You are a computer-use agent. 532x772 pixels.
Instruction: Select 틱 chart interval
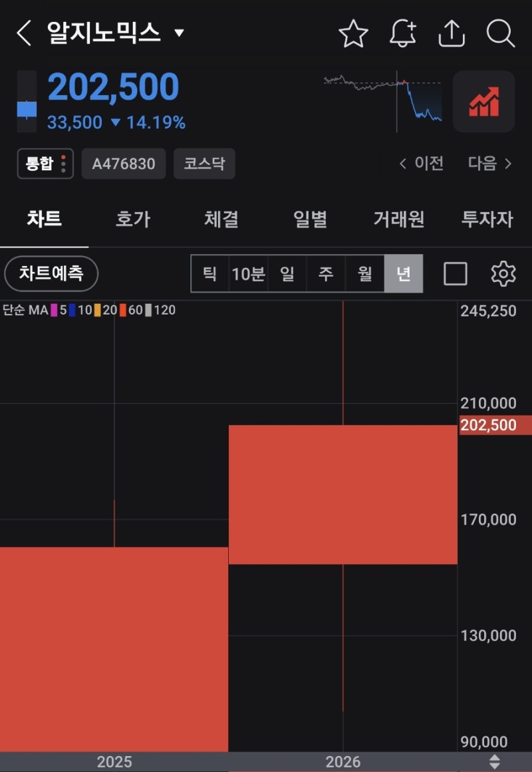pyautogui.click(x=210, y=274)
